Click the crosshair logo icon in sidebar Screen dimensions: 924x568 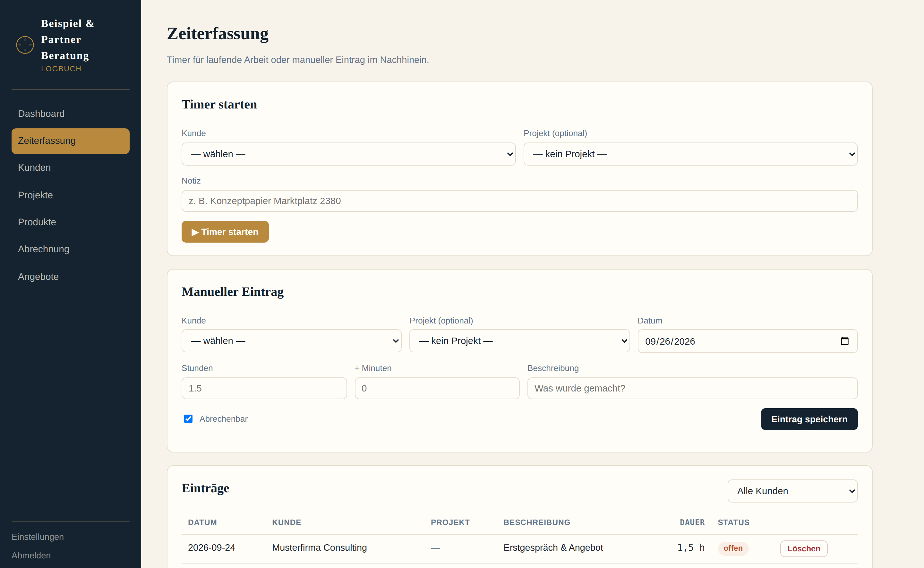tap(25, 45)
